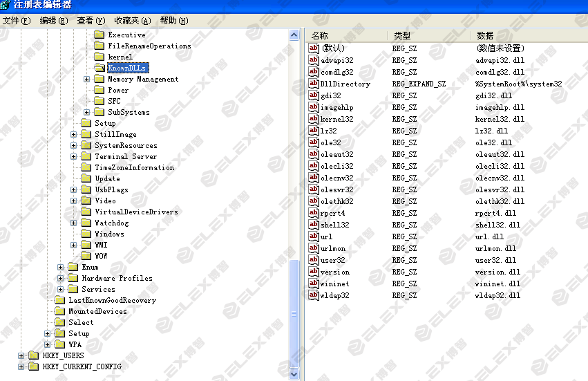Click the tree pane scroll down arrow

295,375
